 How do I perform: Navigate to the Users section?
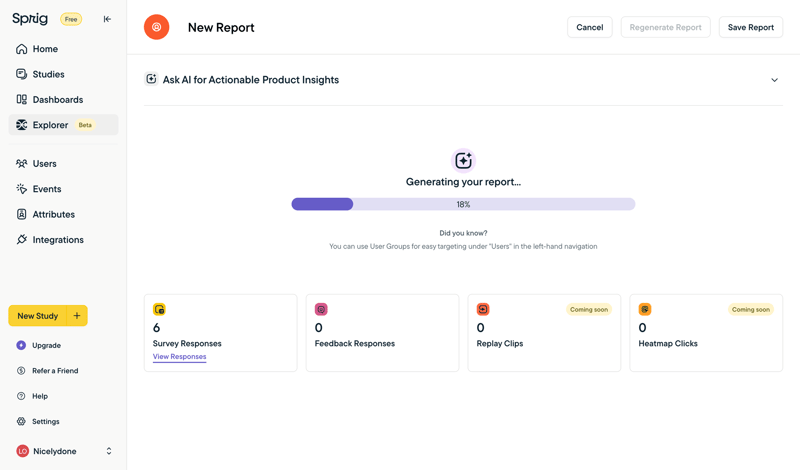[x=63, y=163]
